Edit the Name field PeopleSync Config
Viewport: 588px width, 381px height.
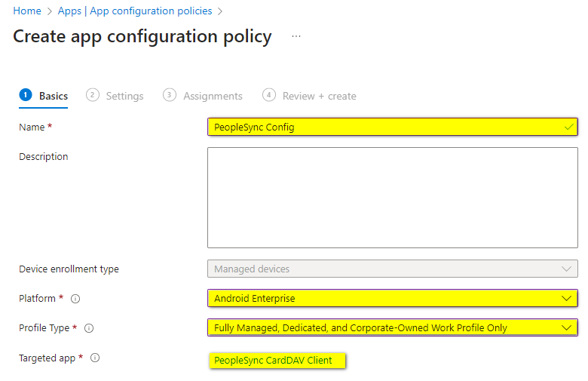[393, 127]
